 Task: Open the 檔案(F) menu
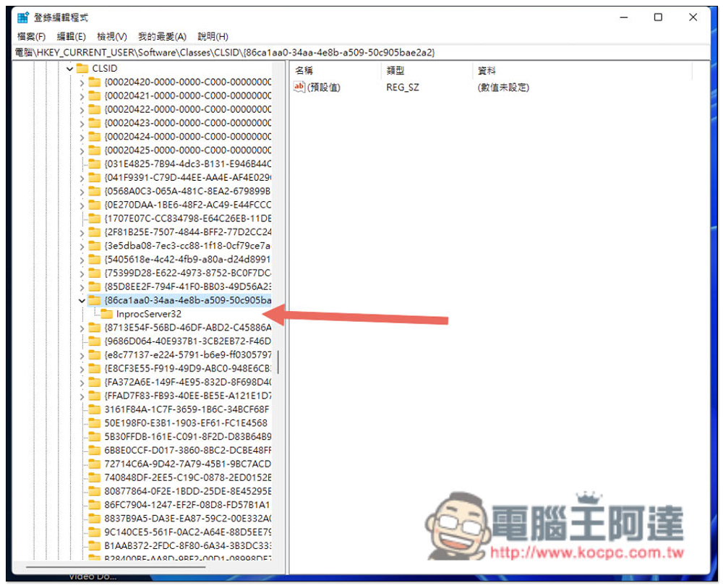click(x=31, y=36)
